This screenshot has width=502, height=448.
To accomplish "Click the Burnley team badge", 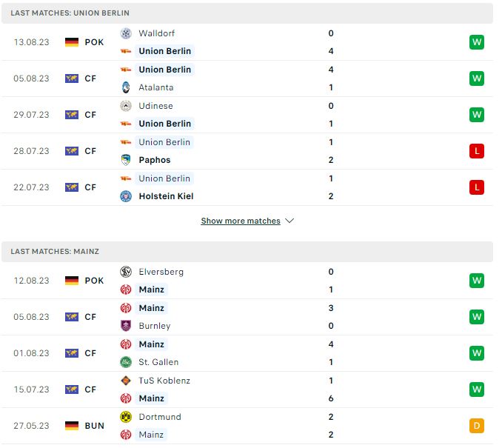I will tap(126, 326).
